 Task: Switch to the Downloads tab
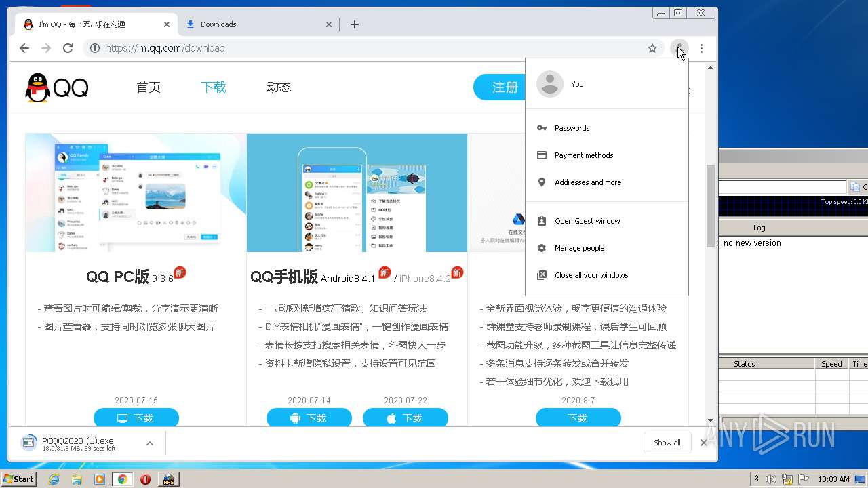259,24
